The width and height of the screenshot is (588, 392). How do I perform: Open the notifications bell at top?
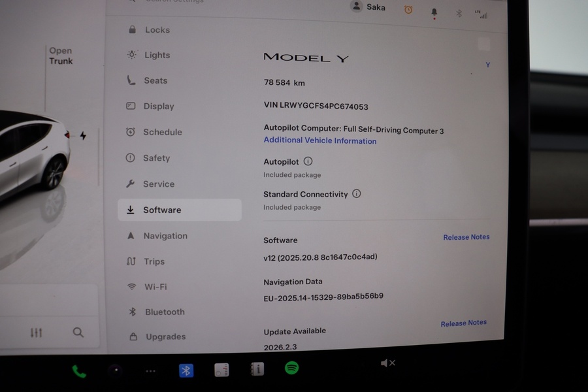(x=434, y=12)
